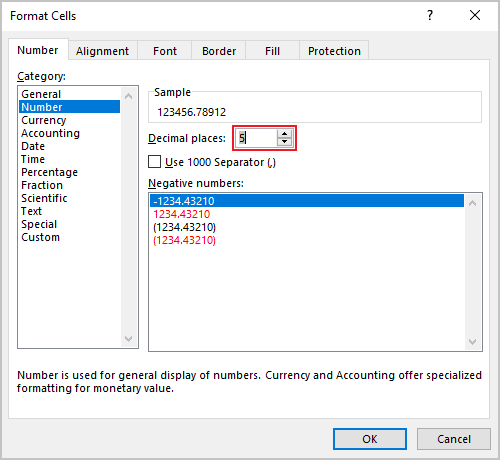Click Negative numbers list scroll down arrow
Image resolution: width=500 pixels, height=460 pixels.
click(x=473, y=342)
